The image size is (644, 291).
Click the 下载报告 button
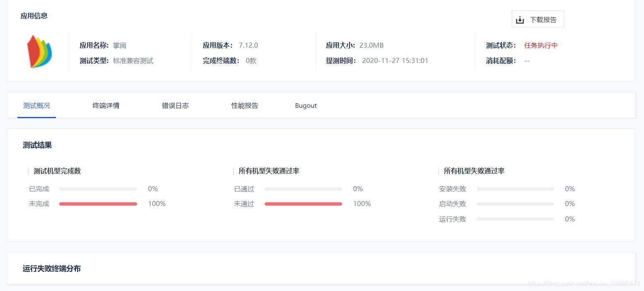tap(538, 19)
